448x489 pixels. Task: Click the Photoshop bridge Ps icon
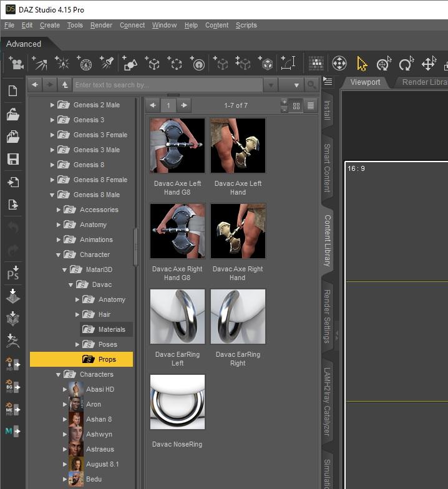click(x=12, y=273)
